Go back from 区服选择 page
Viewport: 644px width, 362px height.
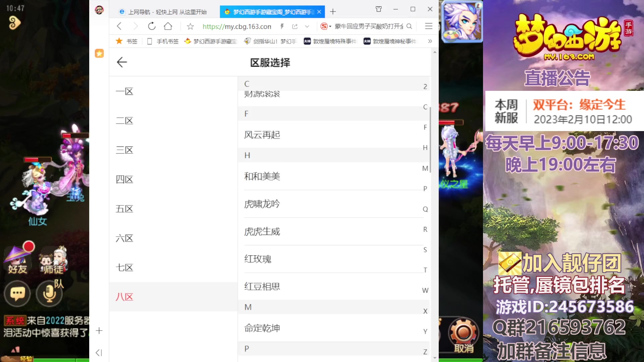[x=122, y=62]
